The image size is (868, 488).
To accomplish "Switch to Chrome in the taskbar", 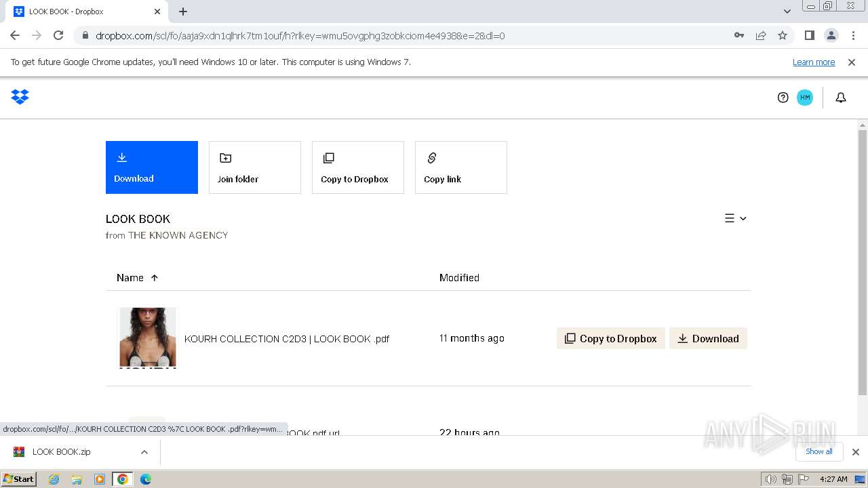I will click(x=123, y=479).
